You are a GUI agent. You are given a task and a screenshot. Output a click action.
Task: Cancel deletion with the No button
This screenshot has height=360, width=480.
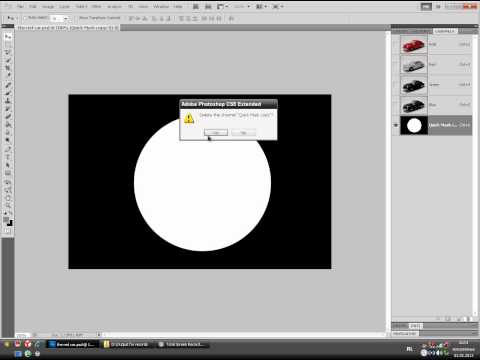(243, 133)
